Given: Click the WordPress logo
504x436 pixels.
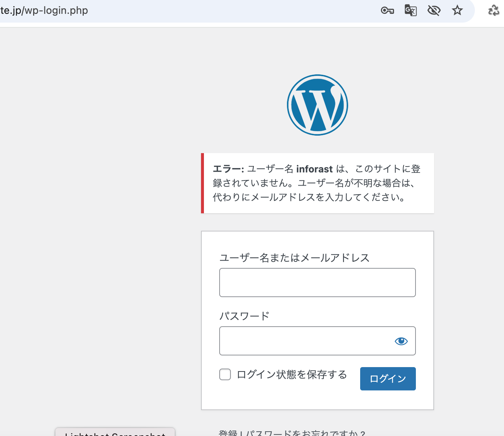Looking at the screenshot, I should [x=318, y=105].
